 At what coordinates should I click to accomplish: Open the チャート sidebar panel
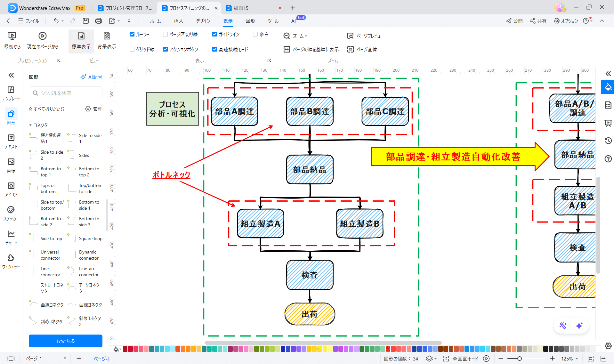11,237
